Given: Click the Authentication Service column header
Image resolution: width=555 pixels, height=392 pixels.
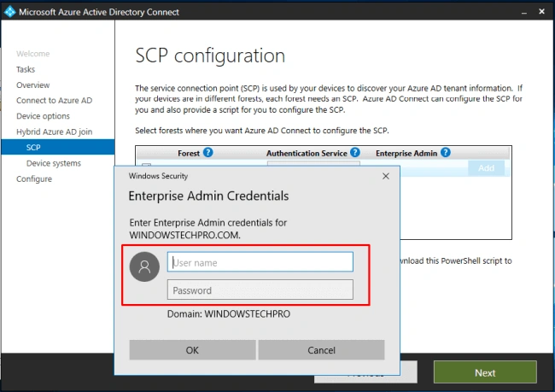Looking at the screenshot, I should [307, 154].
